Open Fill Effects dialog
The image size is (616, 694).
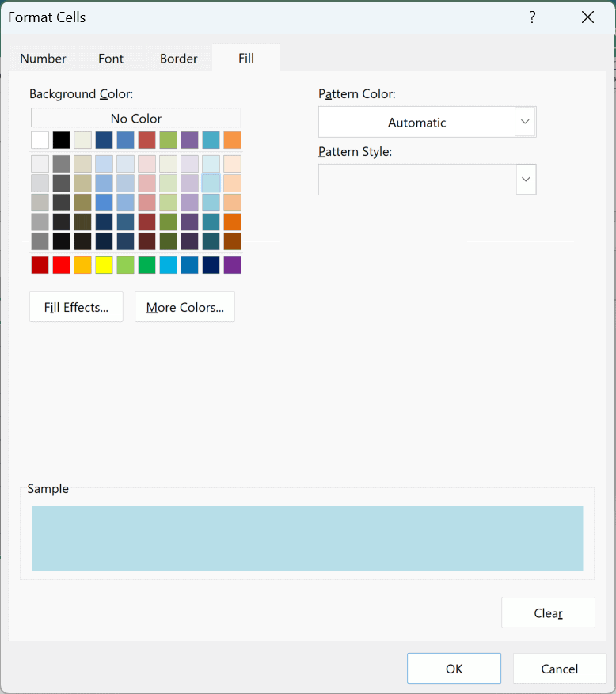click(76, 307)
